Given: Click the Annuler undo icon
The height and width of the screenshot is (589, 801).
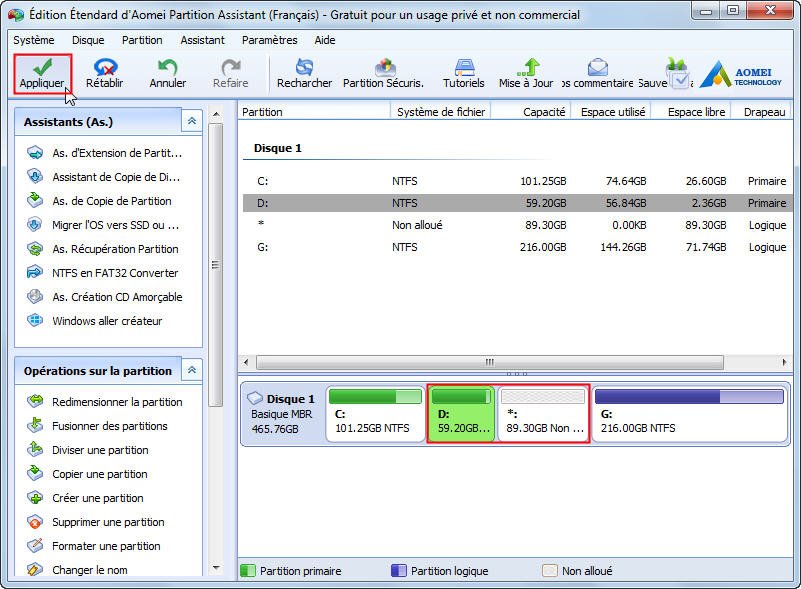Looking at the screenshot, I should click(168, 67).
